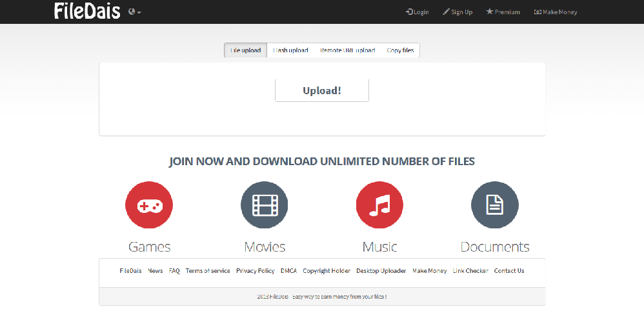Click the Upload! button
Image resolution: width=644 pixels, height=320 pixels.
tap(322, 90)
